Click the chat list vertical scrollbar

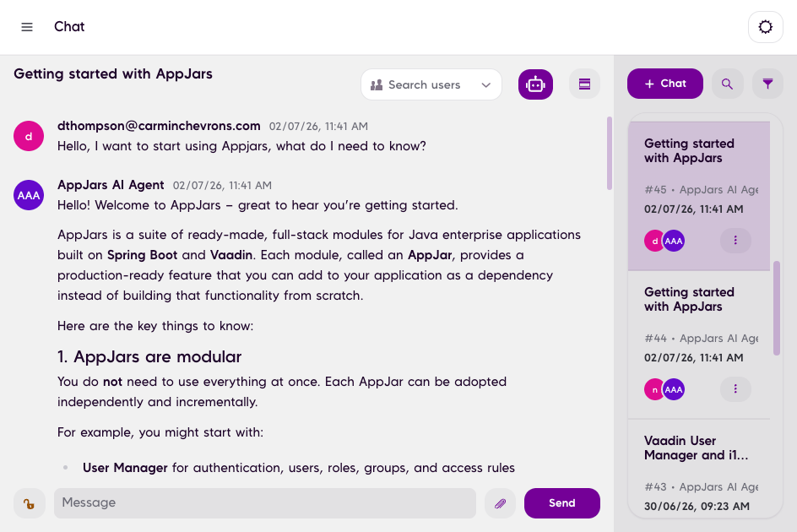[x=776, y=308]
